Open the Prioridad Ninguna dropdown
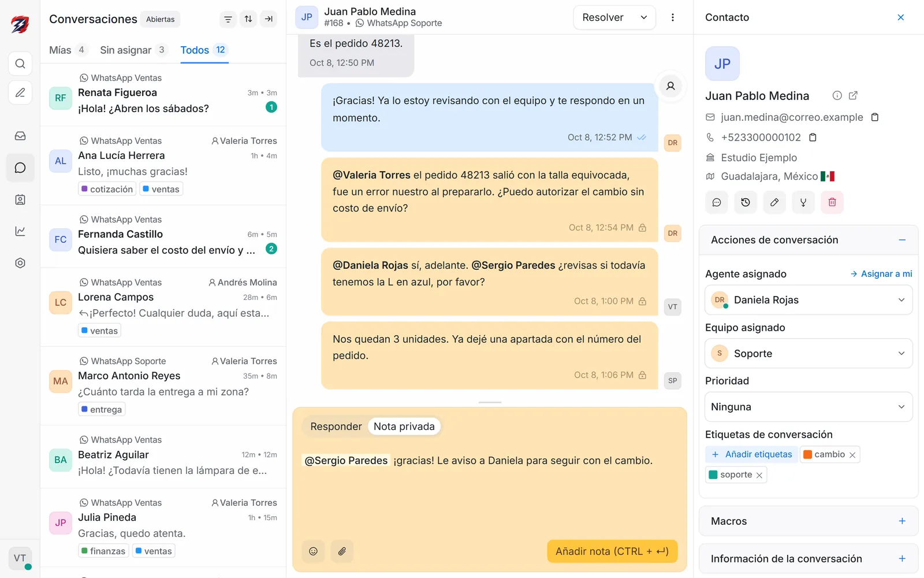 [x=808, y=407]
